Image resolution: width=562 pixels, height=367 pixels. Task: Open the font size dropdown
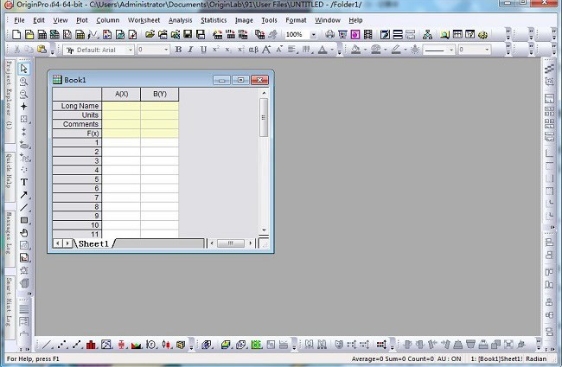pos(166,50)
